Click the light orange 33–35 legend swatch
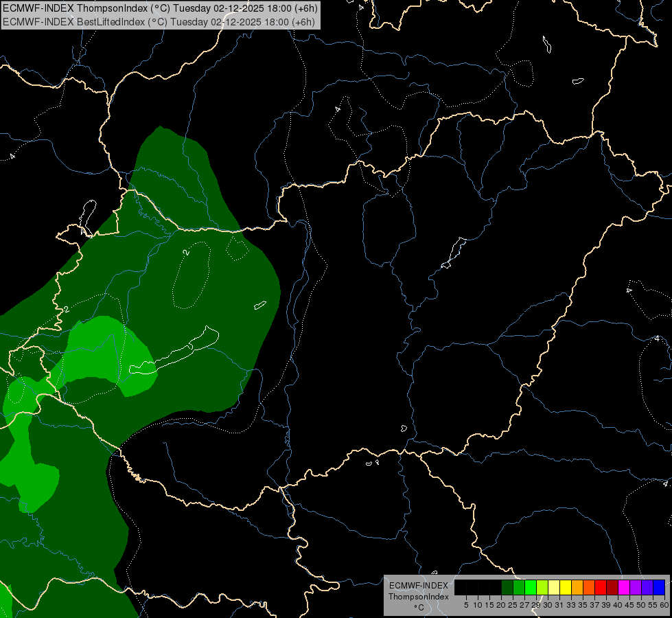672x618 pixels. point(577,587)
